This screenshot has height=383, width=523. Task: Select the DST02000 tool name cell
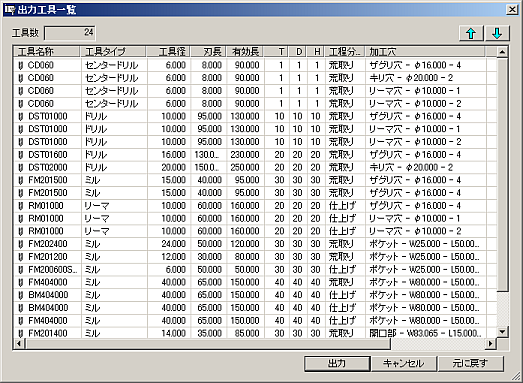(x=48, y=167)
